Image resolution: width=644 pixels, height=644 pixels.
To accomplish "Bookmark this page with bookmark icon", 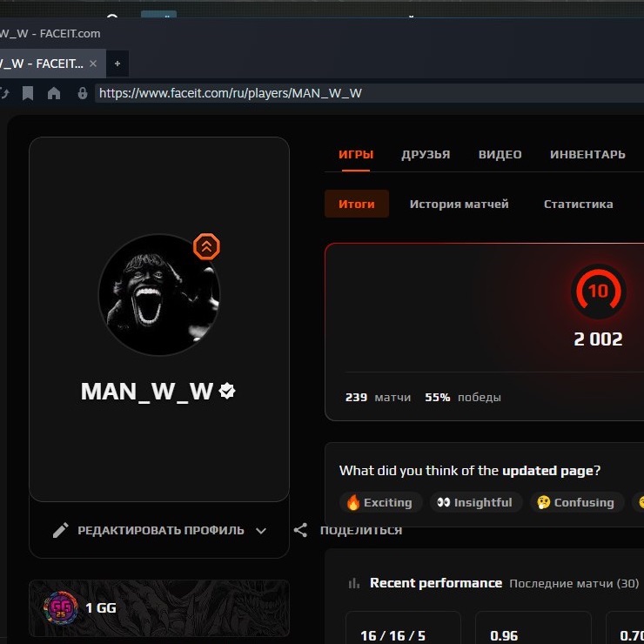I will coord(28,93).
